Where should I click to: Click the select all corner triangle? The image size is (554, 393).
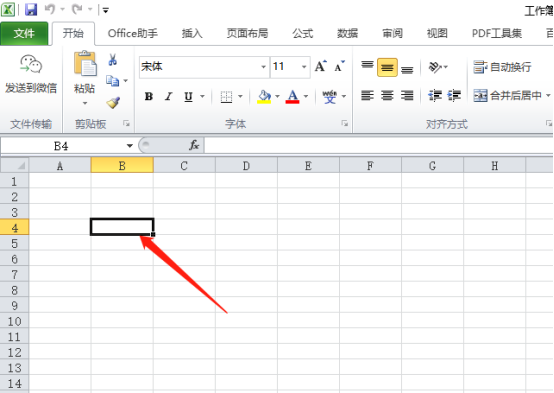14,165
